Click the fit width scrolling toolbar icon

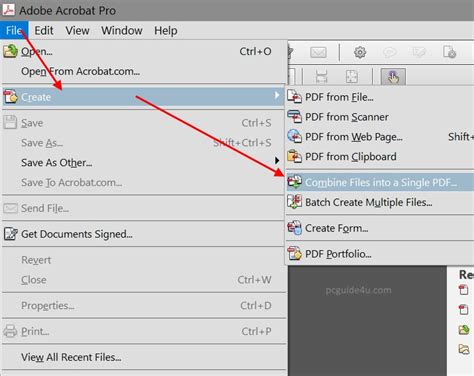point(321,77)
